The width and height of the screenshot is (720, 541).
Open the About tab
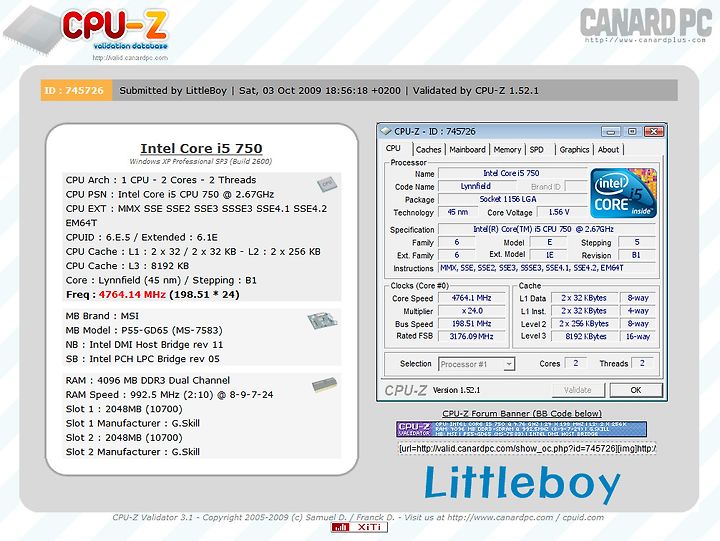click(x=608, y=150)
